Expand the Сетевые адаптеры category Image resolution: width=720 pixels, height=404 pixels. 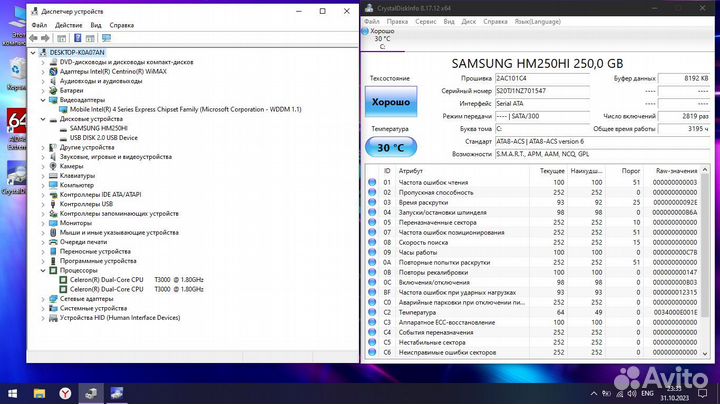[x=43, y=299]
